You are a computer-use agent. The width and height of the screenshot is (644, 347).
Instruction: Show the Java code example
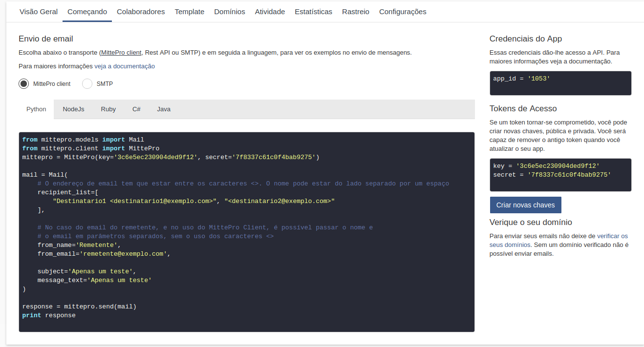(x=164, y=109)
